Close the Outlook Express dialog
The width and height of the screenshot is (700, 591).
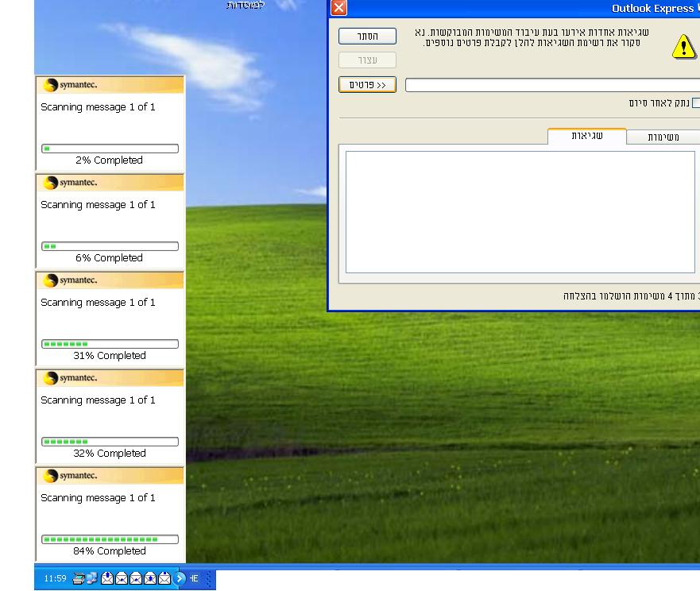[338, 8]
